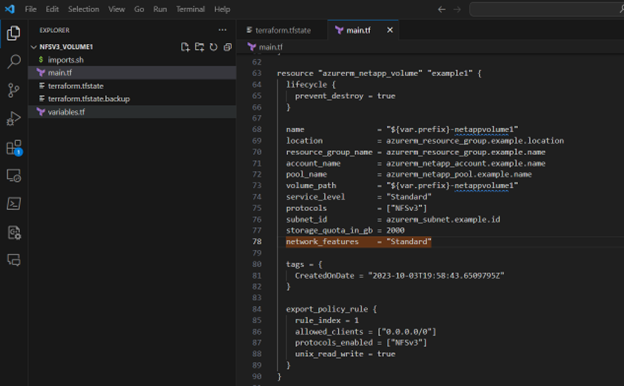Open the Edit menu
Screen dimensions: 624x386
[x=52, y=9]
